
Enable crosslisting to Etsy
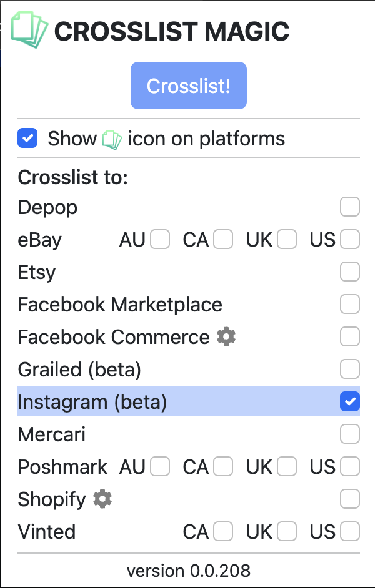(x=349, y=272)
